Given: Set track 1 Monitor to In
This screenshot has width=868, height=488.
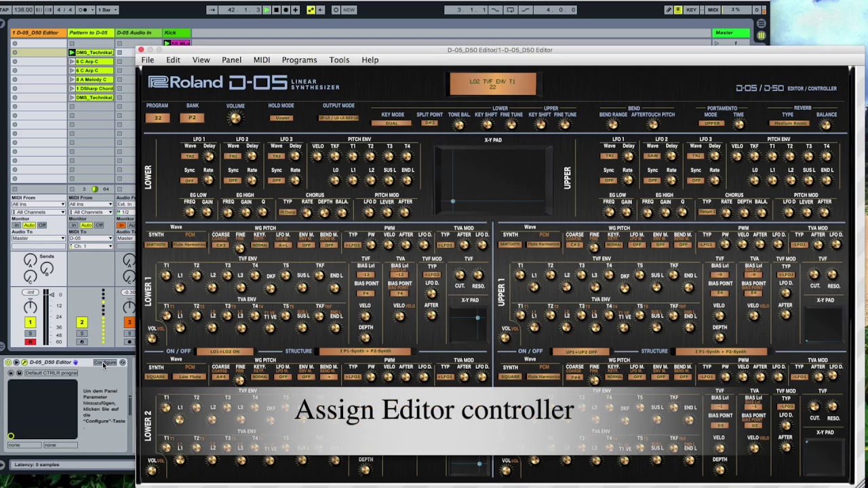Looking at the screenshot, I should [x=16, y=225].
